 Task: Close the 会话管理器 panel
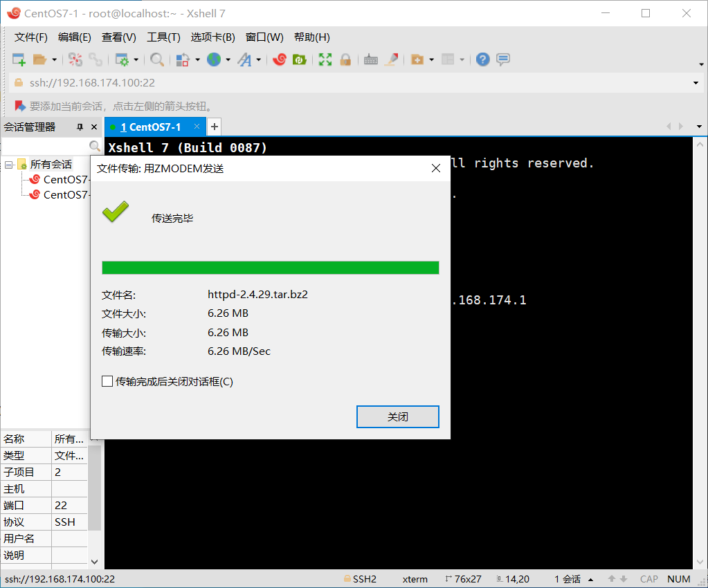94,127
